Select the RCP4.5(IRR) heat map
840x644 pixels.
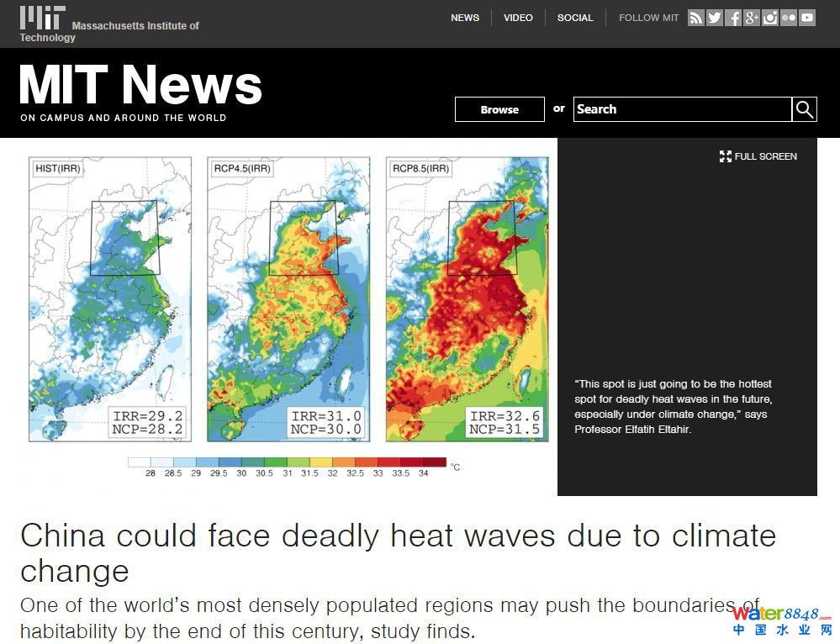click(x=288, y=298)
